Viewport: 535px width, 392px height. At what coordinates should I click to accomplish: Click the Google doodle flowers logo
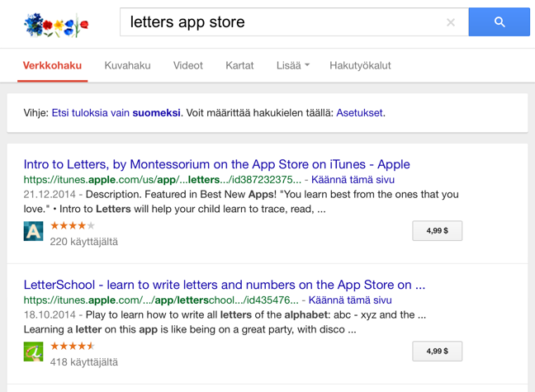click(57, 25)
